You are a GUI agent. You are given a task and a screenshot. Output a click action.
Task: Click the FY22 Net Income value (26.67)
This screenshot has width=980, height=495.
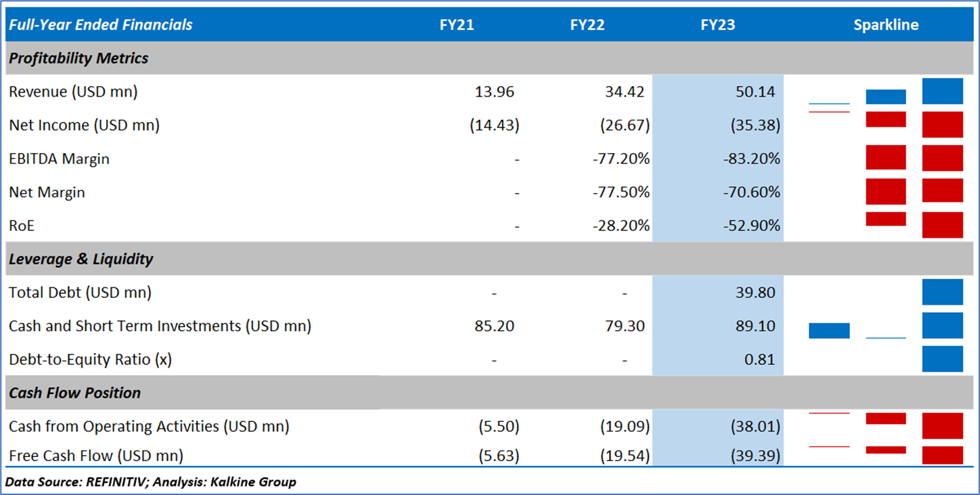tap(625, 125)
